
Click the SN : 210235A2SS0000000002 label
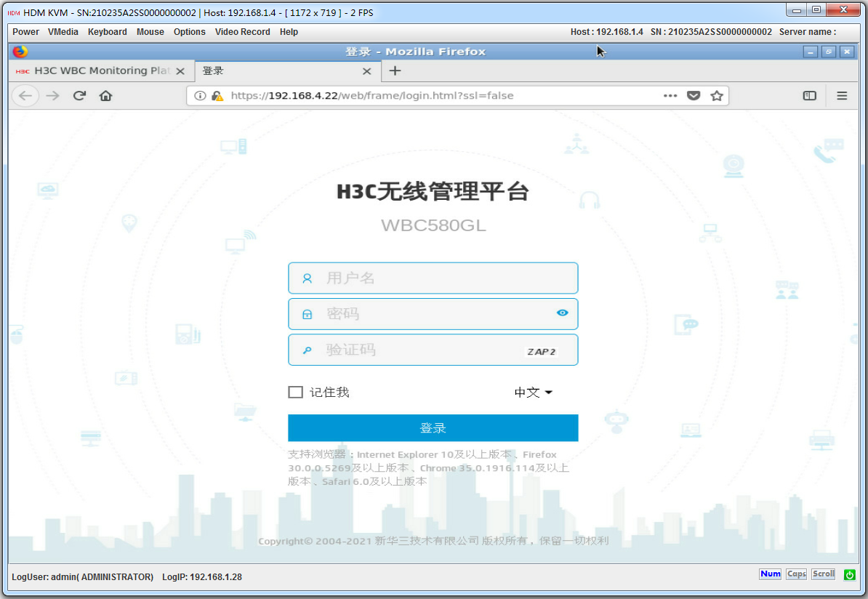click(712, 32)
